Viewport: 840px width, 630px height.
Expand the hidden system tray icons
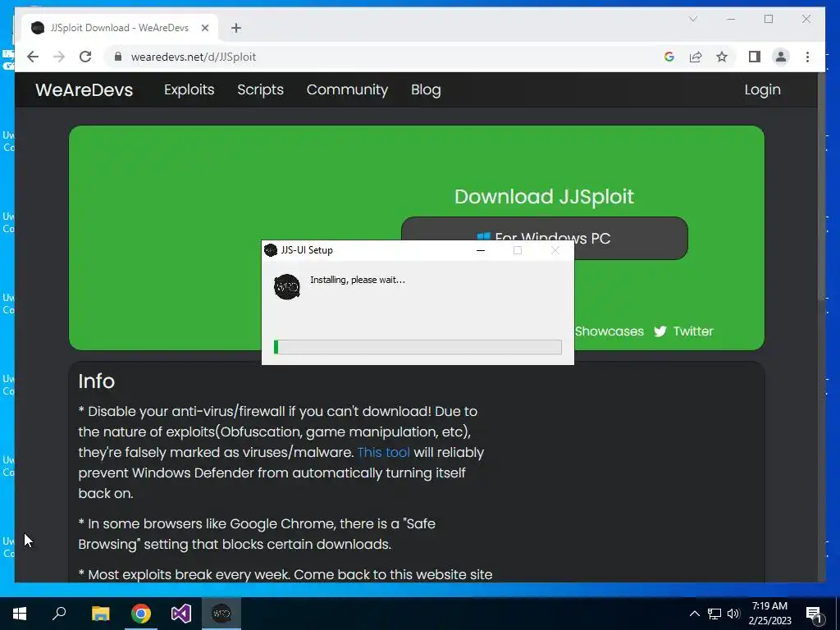[694, 614]
